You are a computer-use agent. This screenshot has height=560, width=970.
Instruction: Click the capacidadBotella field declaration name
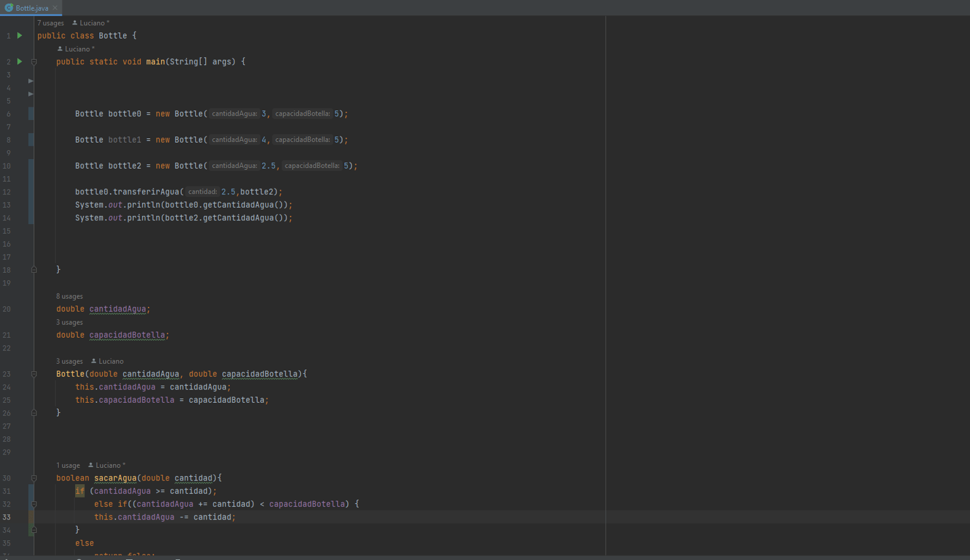click(127, 335)
